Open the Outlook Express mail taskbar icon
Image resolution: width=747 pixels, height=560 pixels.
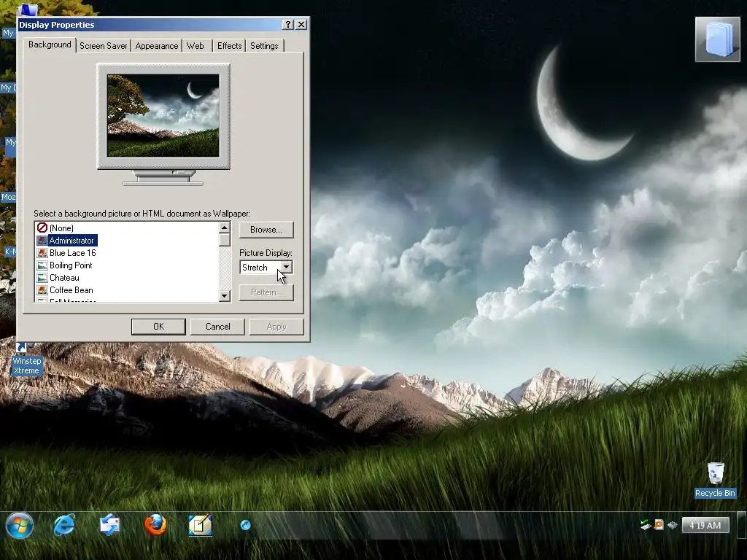pos(109,525)
